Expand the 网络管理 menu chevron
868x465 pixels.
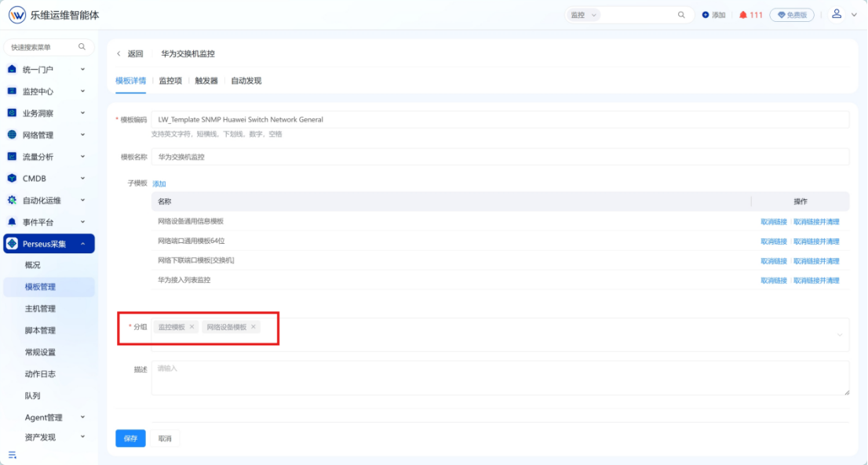click(x=82, y=134)
